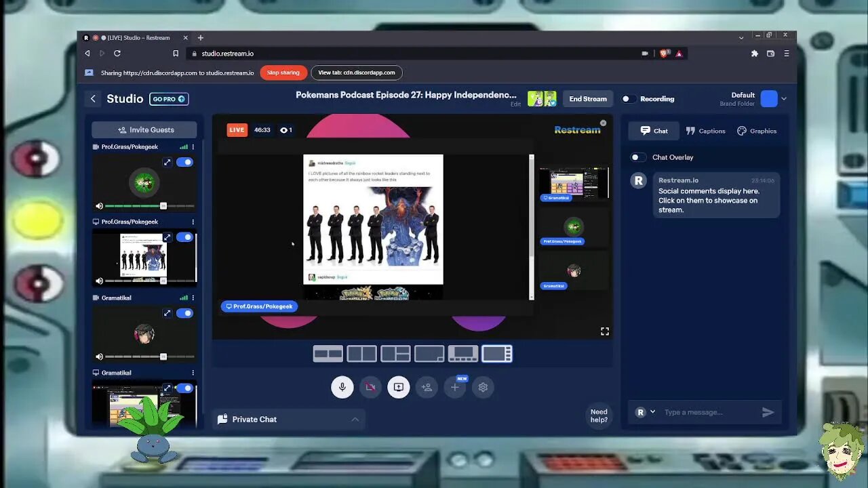This screenshot has width=868, height=488.
Task: Click the NEW plus add source button
Action: tap(455, 387)
